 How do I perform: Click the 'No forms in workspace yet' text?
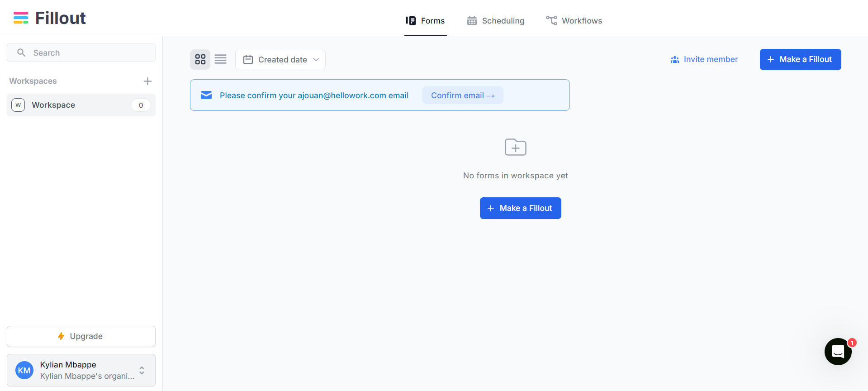click(515, 176)
